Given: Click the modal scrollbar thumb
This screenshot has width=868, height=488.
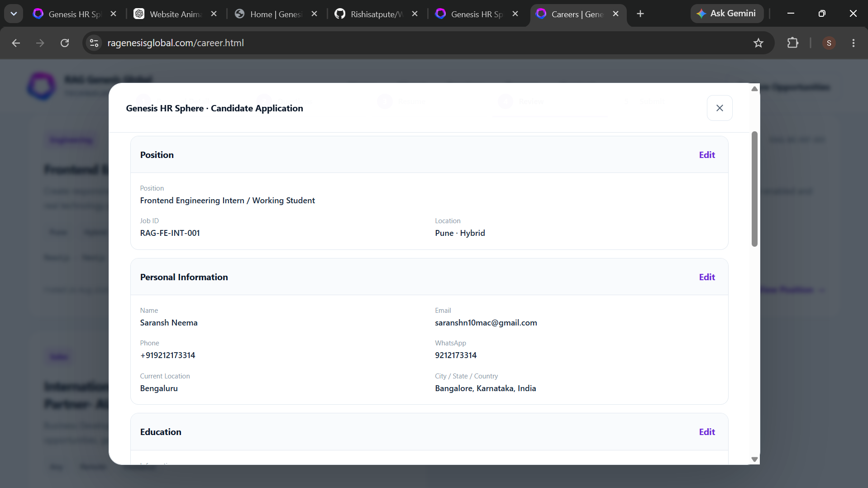Looking at the screenshot, I should [x=754, y=189].
